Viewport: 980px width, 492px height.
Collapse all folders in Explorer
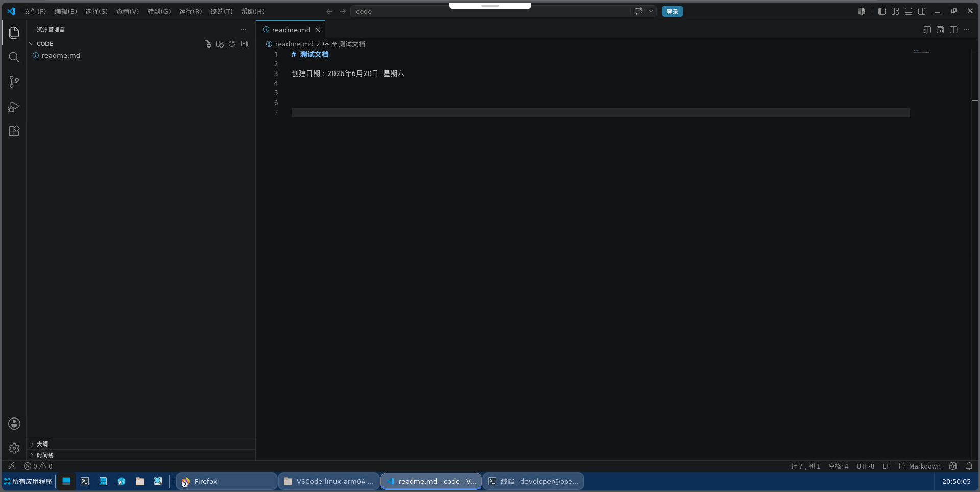[x=244, y=44]
